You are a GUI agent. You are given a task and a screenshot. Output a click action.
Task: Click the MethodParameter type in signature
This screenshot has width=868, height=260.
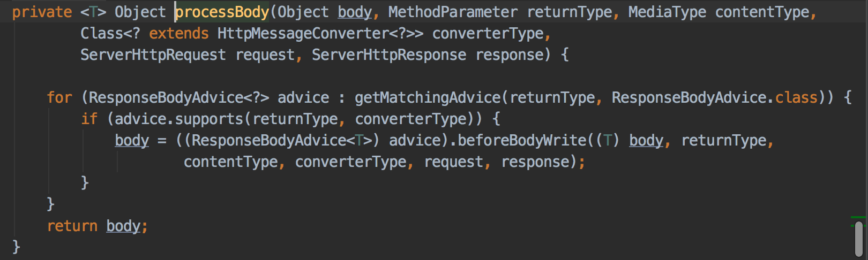click(x=453, y=12)
